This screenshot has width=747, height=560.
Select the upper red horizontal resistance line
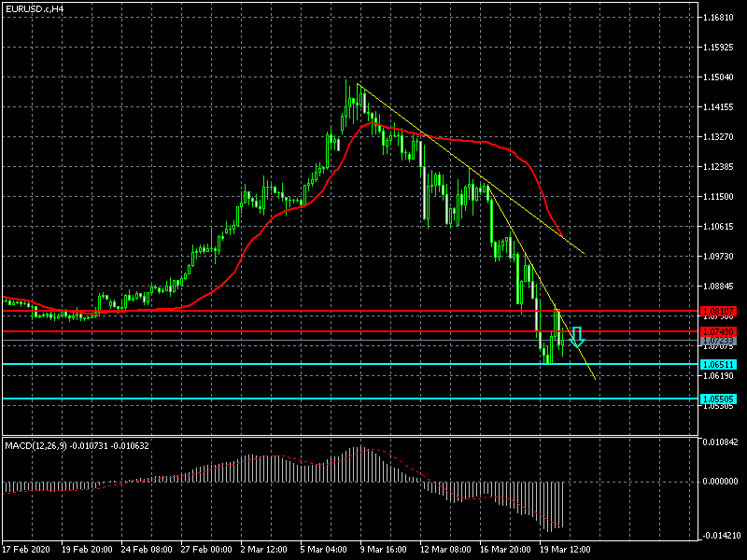click(280, 311)
